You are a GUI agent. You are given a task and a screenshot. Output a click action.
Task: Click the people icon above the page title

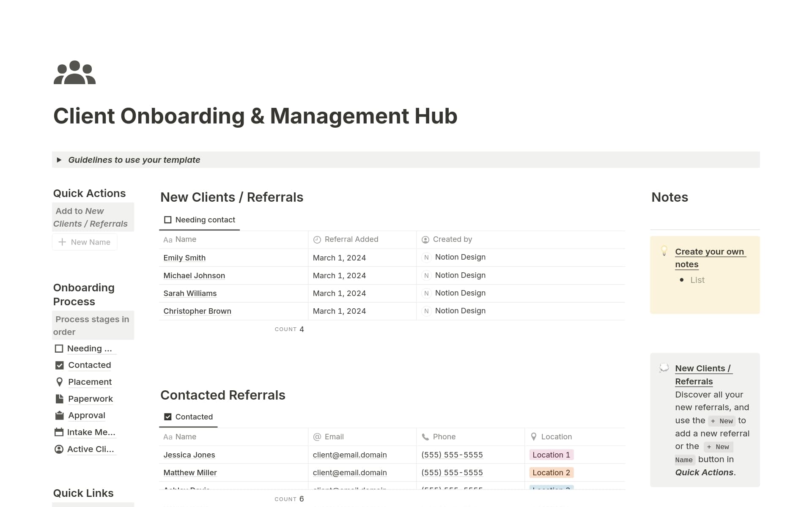click(x=74, y=72)
